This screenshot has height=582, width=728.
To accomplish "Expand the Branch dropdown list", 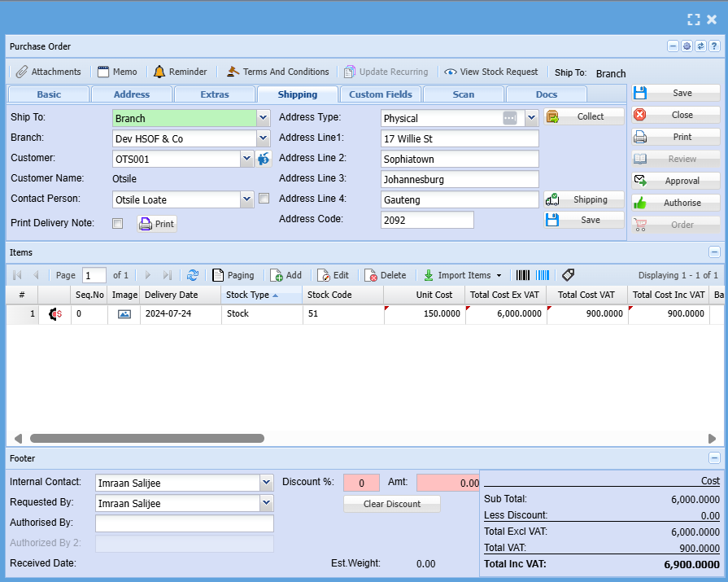I will pyautogui.click(x=263, y=138).
